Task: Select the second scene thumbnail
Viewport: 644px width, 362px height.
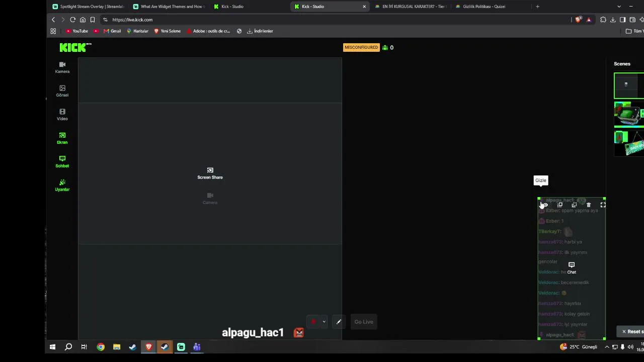Action: click(629, 114)
